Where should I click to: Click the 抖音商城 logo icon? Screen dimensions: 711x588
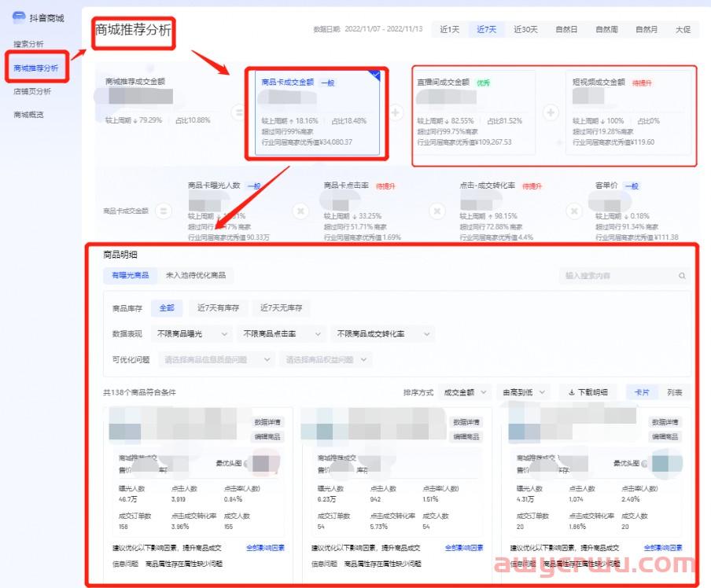[x=19, y=17]
